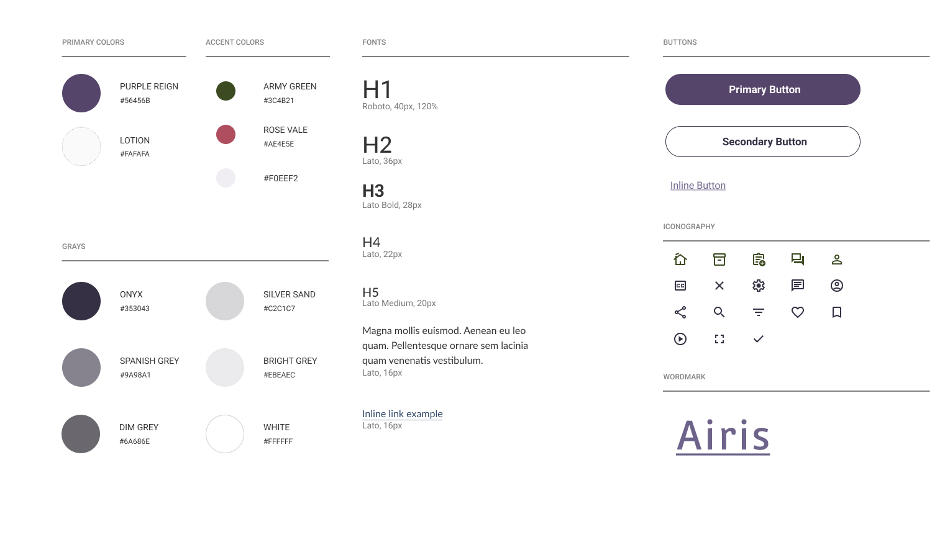Click the FONTS section heading
The image size is (945, 560).
374,42
